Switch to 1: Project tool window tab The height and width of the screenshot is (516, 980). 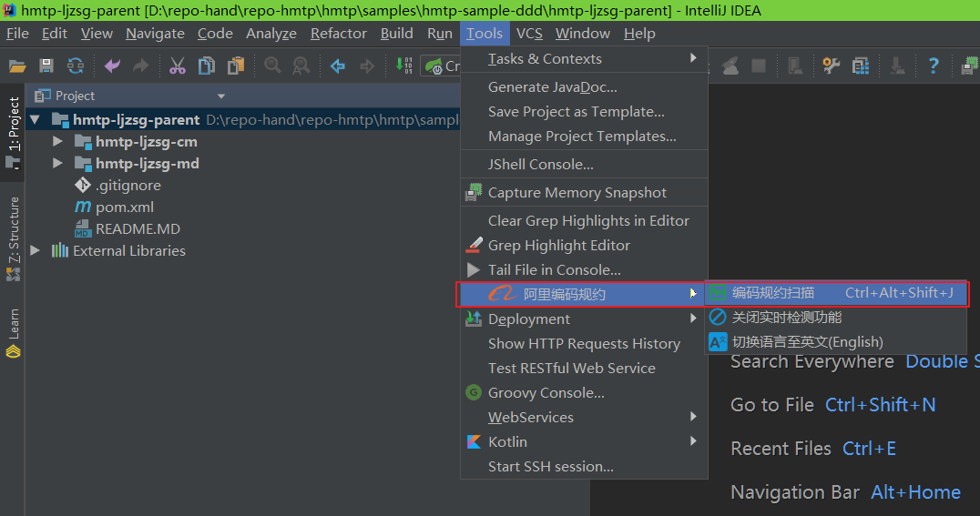(x=13, y=133)
